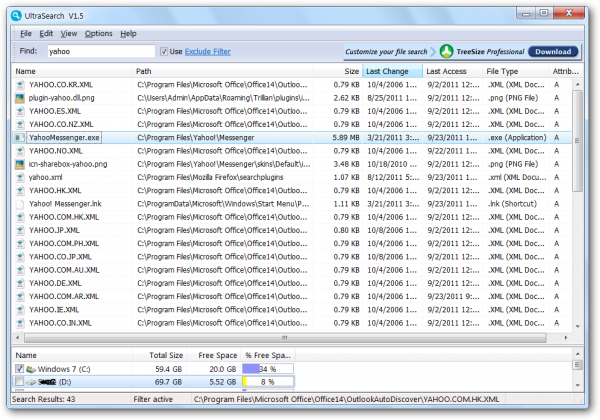Image resolution: width=600 pixels, height=420 pixels.
Task: Click the file icon of YAHOO.ES.XML
Action: (20, 111)
